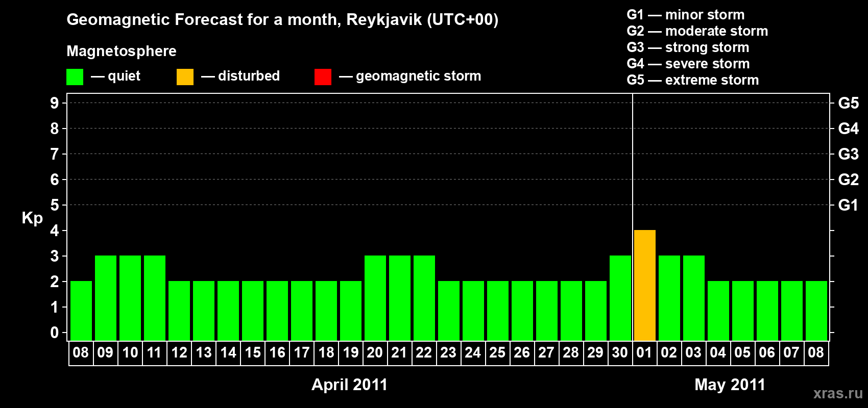The image size is (868, 408).
Task: Click the date label 09 in April
Action: click(105, 352)
